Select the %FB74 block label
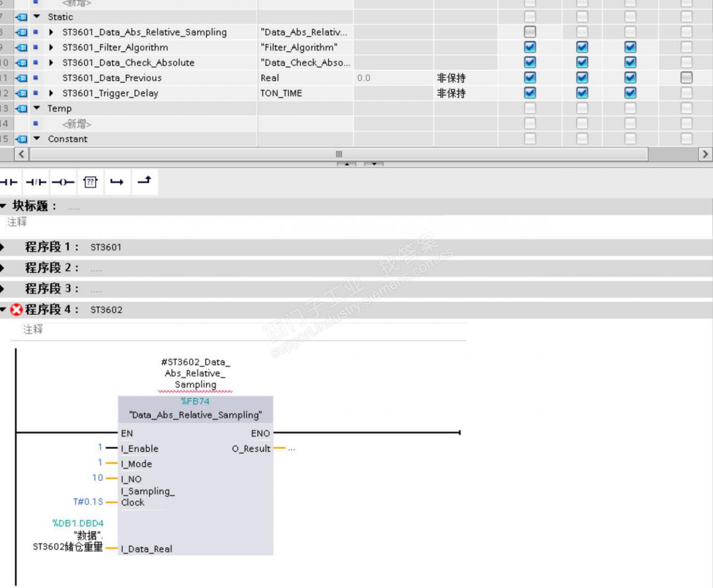 196,401
